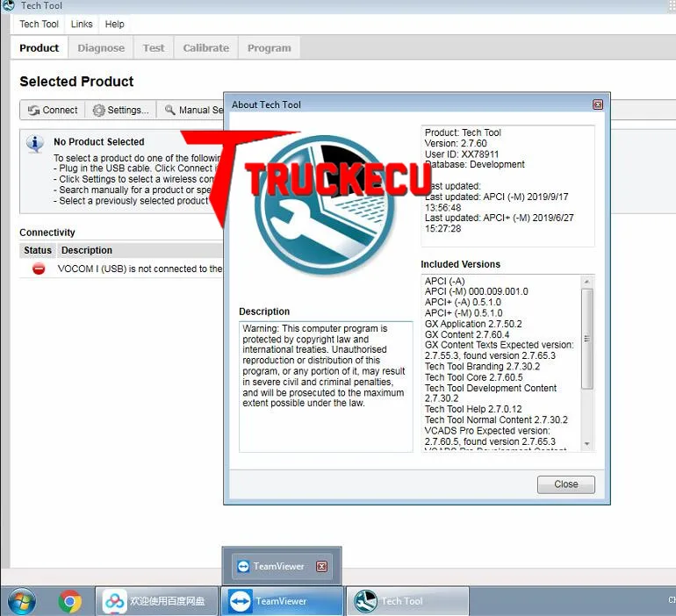This screenshot has height=616, width=676.
Task: Click the Windows Start orb
Action: coord(22,601)
